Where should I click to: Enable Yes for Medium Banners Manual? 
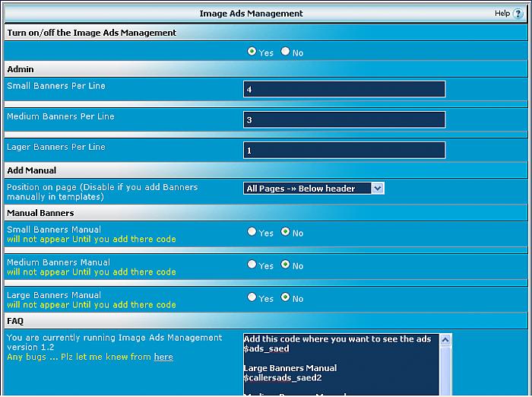click(252, 265)
